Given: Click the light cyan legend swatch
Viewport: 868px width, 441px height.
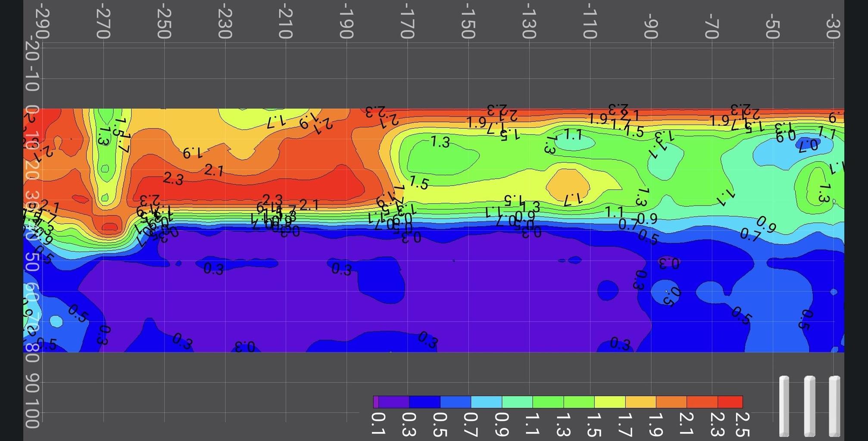Looking at the screenshot, I should coord(486,402).
